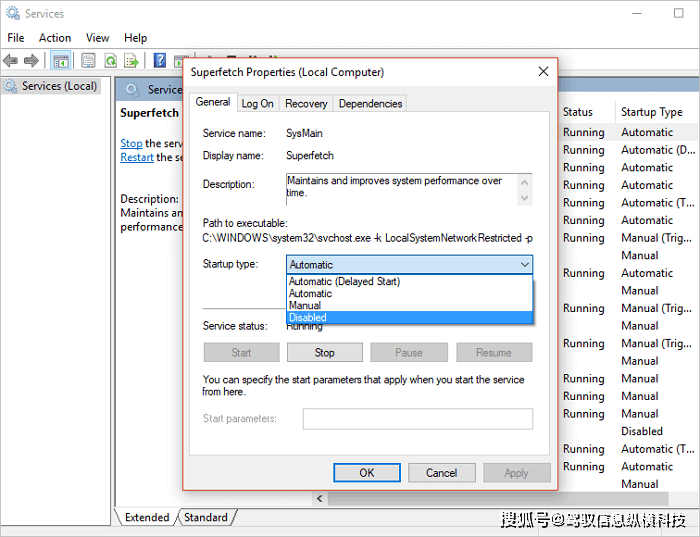700x537 pixels.
Task: Click the Export List toolbar icon
Action: pyautogui.click(x=131, y=61)
